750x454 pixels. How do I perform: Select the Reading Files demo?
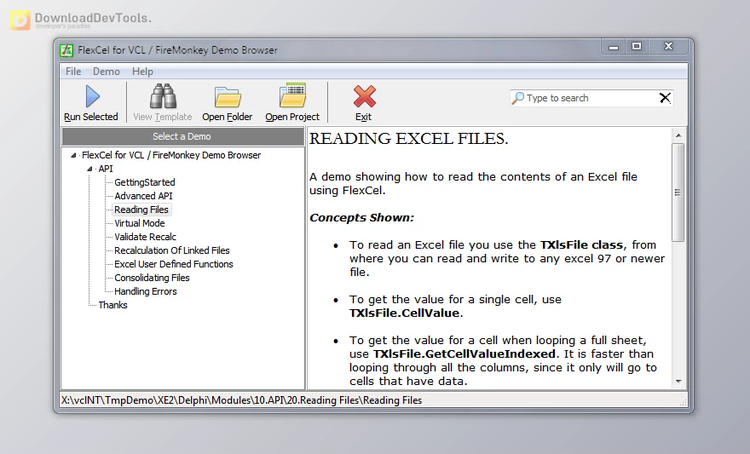coord(141,210)
